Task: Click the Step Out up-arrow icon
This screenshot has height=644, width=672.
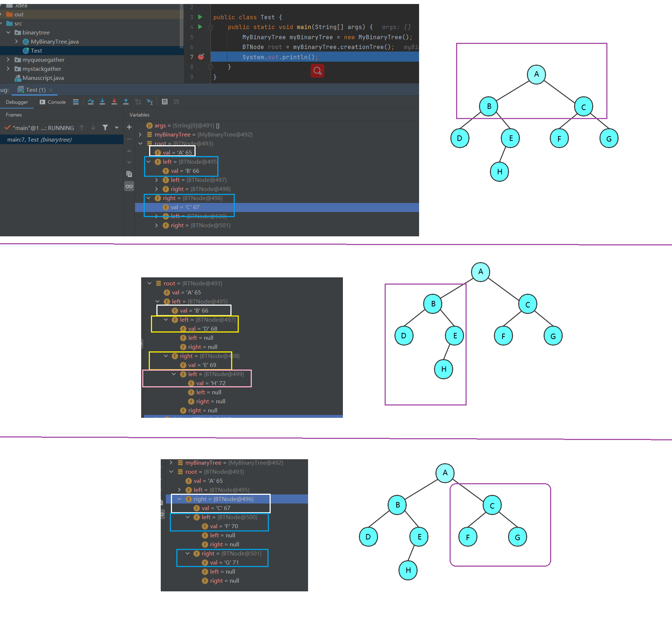Action: [126, 102]
